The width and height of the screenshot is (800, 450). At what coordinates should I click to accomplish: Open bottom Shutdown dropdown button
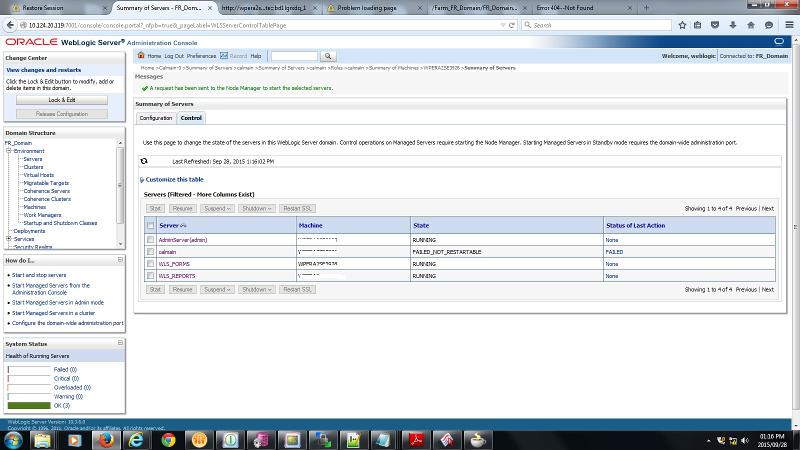point(257,289)
